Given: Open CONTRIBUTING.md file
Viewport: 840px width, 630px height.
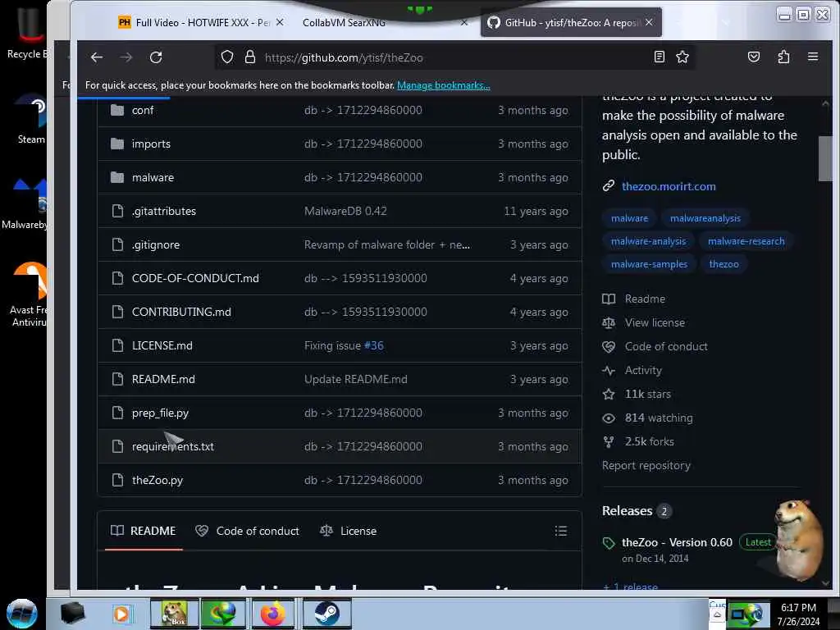Looking at the screenshot, I should [181, 312].
